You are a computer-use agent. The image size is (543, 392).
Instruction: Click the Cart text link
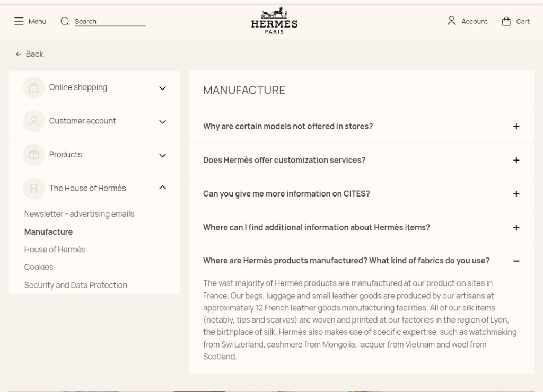click(523, 21)
